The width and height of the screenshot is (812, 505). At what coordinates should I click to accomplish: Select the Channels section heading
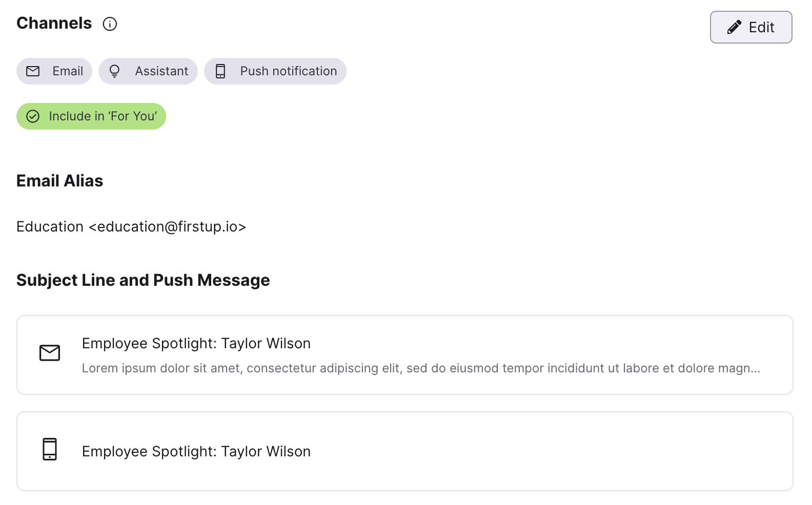tap(54, 23)
